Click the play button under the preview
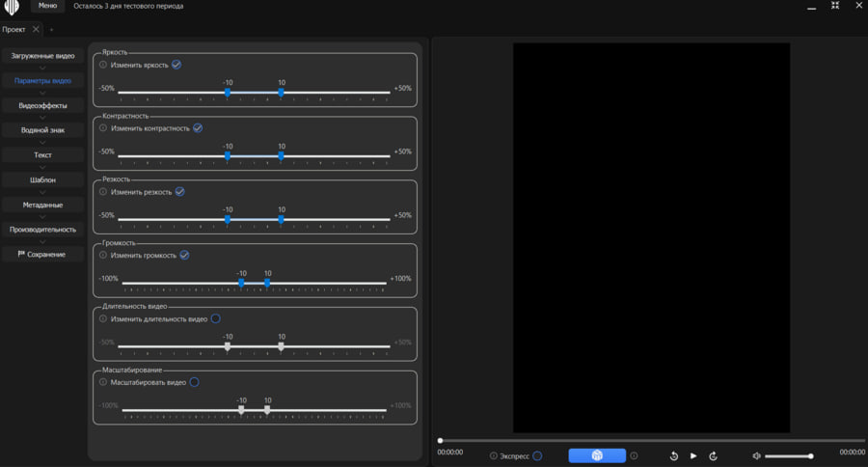Screen dimensions: 868x467 click(x=692, y=455)
